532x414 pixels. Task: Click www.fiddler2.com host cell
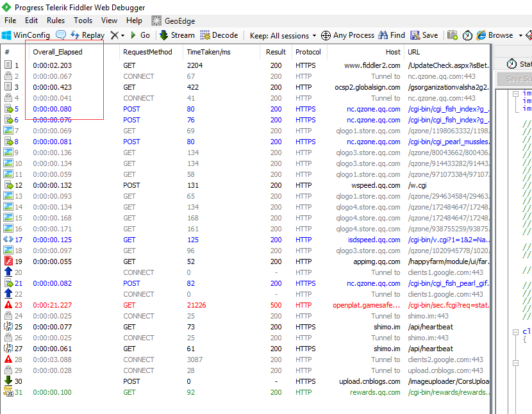coord(372,65)
